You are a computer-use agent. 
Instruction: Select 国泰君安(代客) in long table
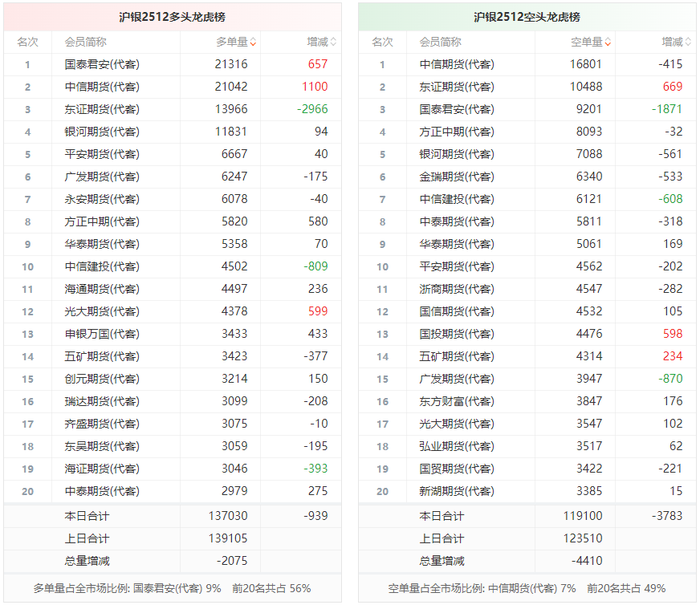(x=102, y=64)
